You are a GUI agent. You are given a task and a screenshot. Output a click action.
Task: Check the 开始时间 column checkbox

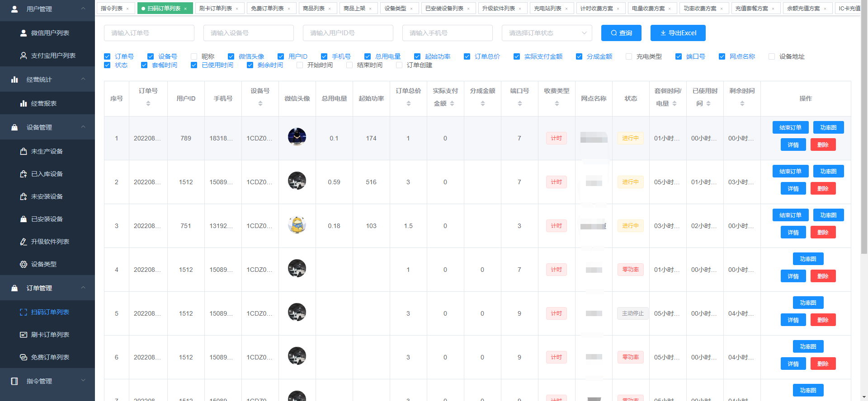pos(300,65)
